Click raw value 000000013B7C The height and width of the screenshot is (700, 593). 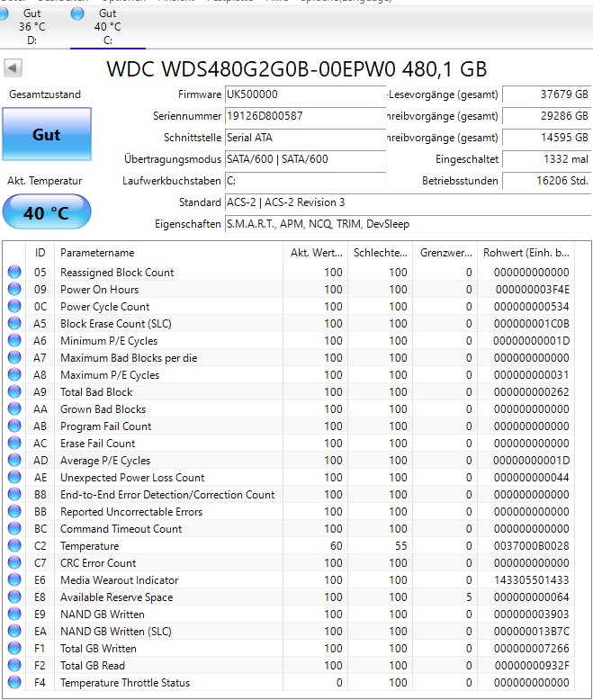(532, 632)
